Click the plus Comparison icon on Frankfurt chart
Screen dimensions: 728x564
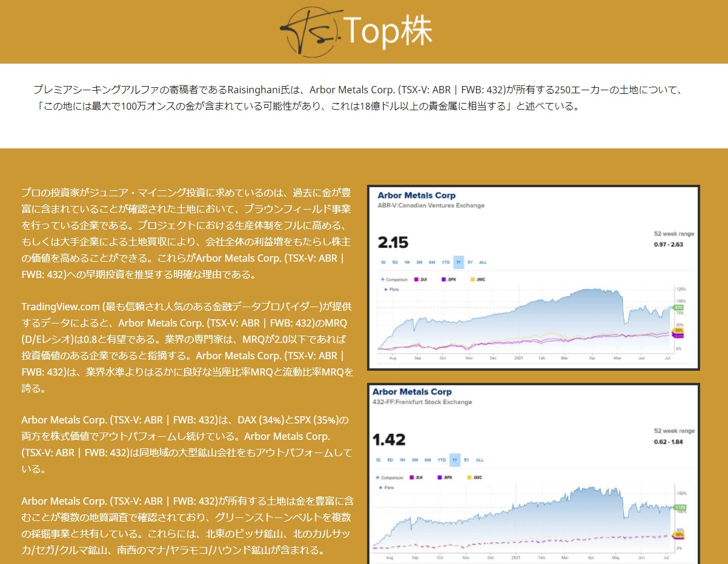377,477
